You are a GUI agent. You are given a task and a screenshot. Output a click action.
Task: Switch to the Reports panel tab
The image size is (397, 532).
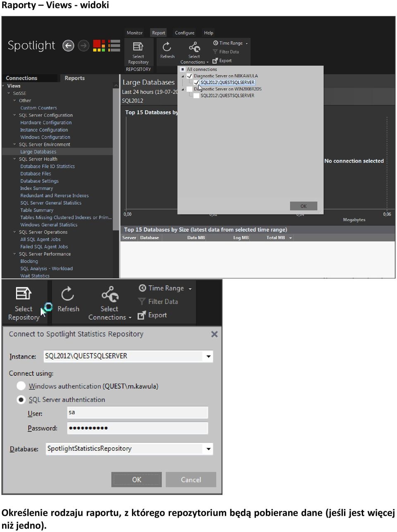tap(74, 78)
